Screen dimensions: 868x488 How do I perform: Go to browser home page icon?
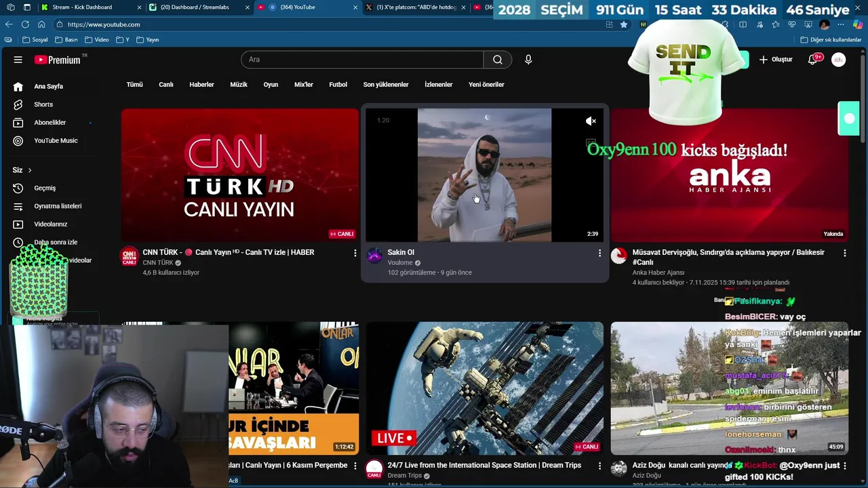[41, 24]
